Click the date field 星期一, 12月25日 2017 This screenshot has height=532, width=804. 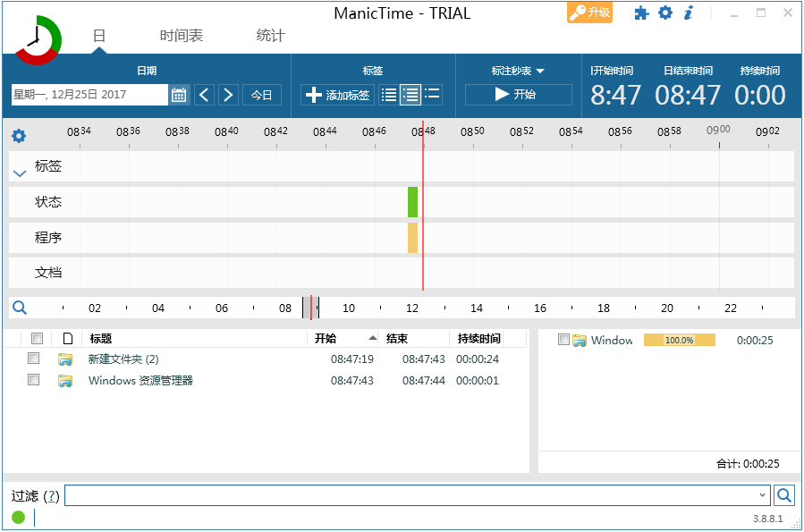point(89,95)
